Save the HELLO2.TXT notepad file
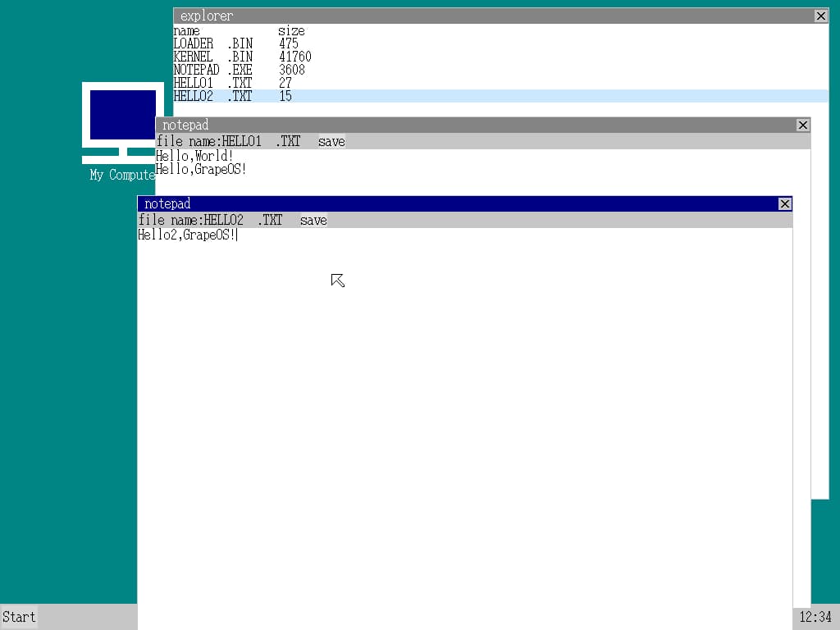 coord(313,220)
